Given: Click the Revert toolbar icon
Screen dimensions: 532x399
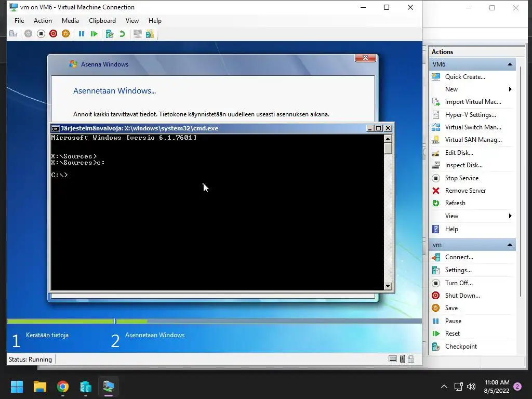Looking at the screenshot, I should tap(122, 34).
